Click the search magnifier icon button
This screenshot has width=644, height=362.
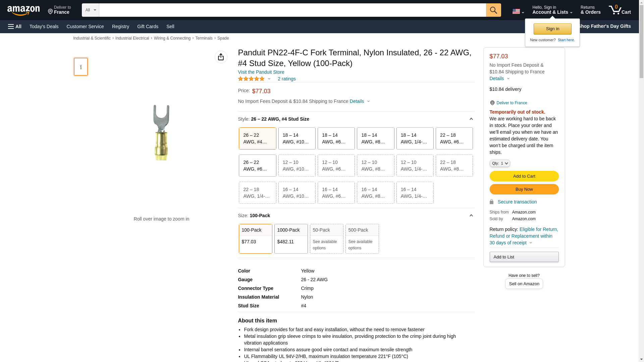coord(493,10)
